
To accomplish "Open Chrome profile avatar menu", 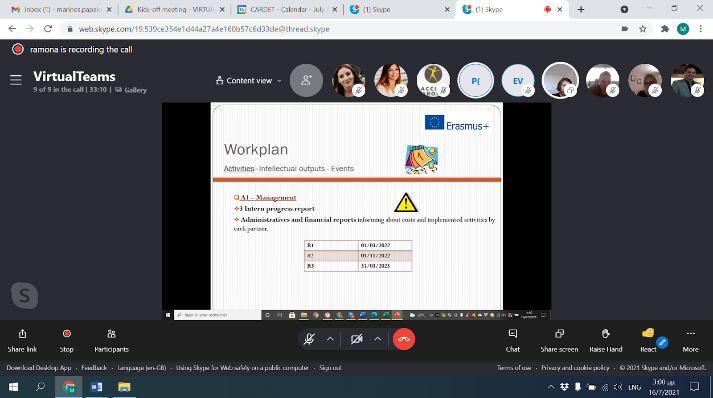I will 683,29.
